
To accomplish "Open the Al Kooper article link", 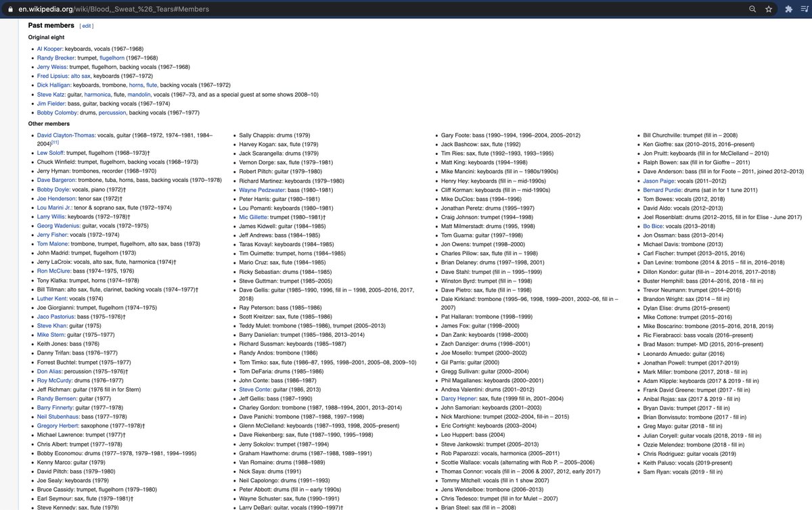I will (49, 49).
